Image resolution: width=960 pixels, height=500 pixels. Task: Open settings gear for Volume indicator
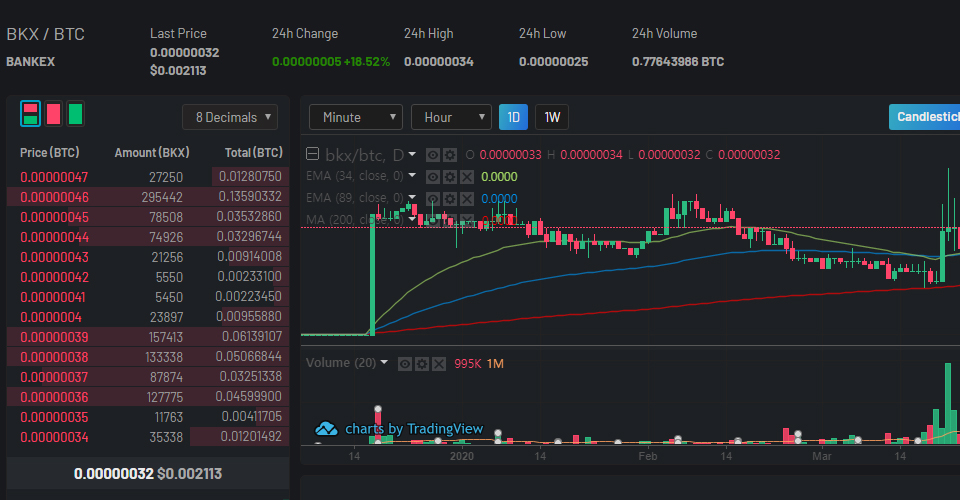pos(422,364)
